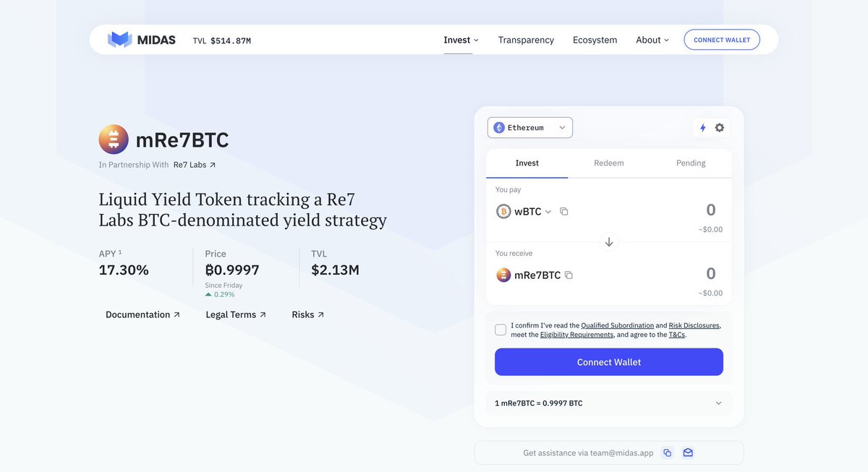Click the large mRe7BTC logo beside the title
The height and width of the screenshot is (472, 868).
coord(114,140)
